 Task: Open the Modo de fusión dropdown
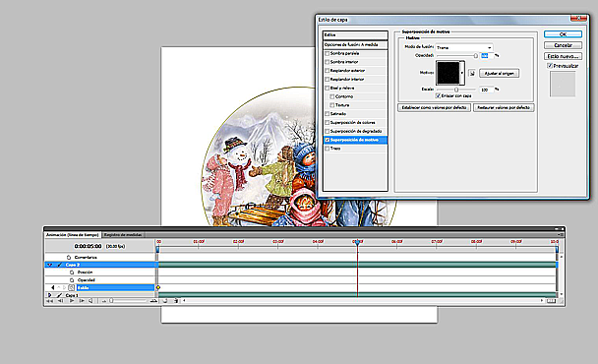click(464, 47)
